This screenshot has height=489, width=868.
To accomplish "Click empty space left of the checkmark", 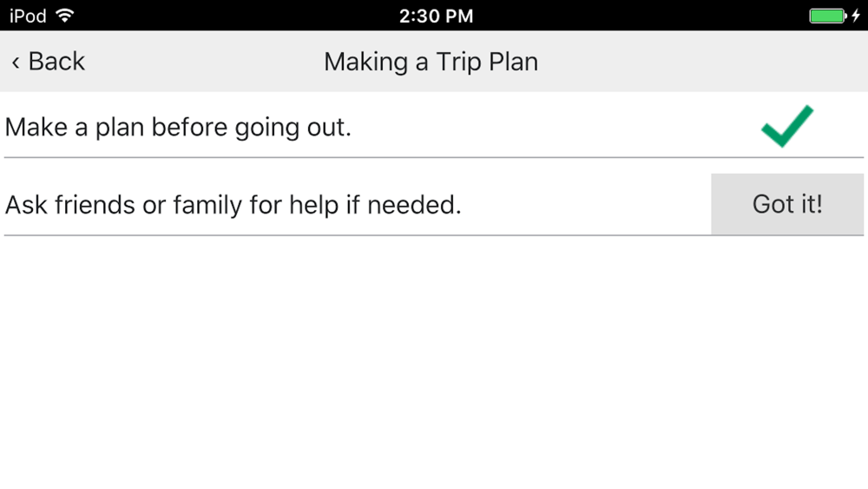I will click(x=554, y=126).
